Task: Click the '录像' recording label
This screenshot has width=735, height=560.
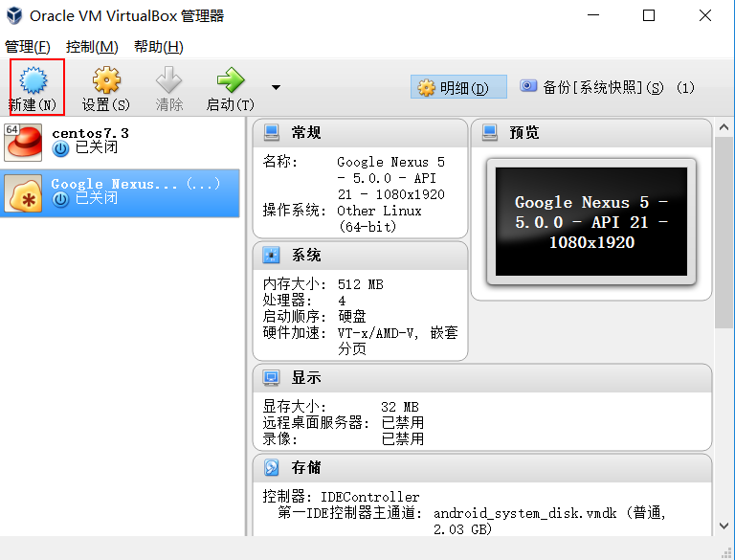Action: [280, 439]
